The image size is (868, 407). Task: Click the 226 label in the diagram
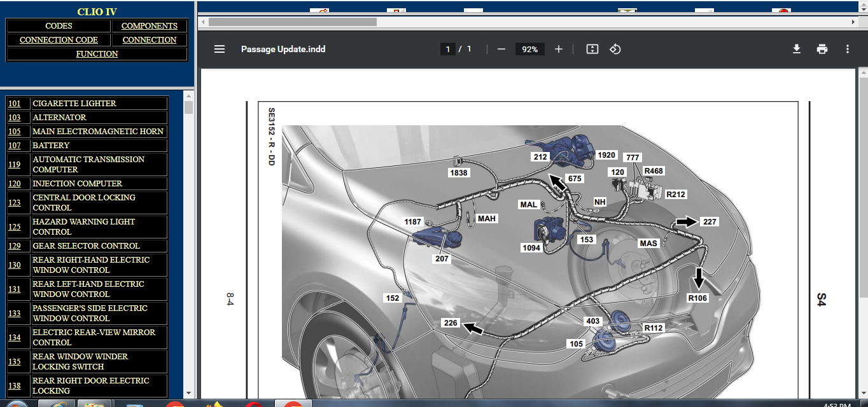tap(451, 323)
